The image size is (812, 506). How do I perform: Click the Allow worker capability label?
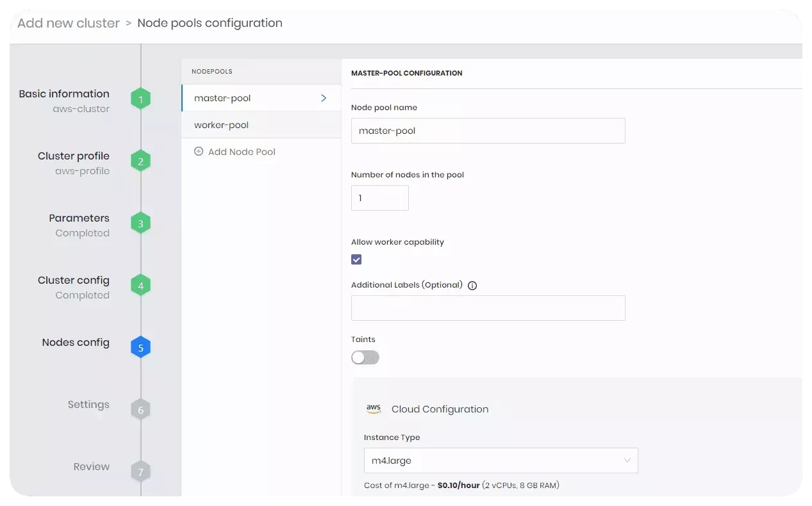click(x=397, y=242)
